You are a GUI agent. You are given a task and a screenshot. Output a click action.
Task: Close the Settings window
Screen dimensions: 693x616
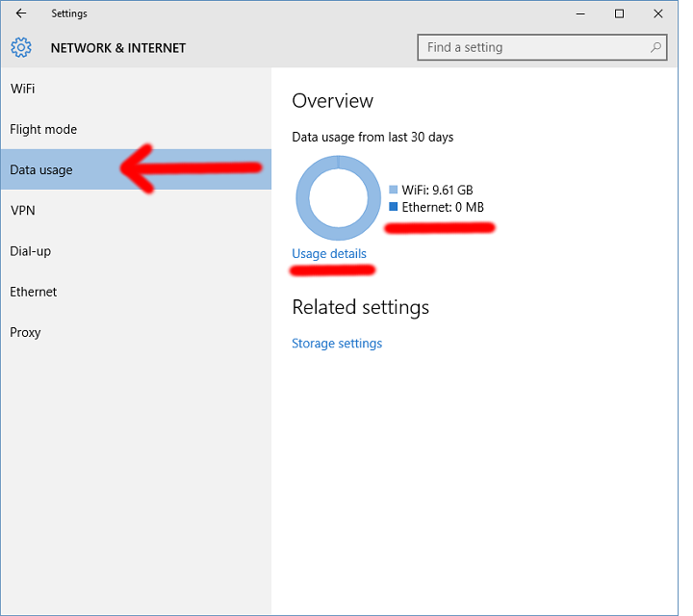(x=658, y=13)
